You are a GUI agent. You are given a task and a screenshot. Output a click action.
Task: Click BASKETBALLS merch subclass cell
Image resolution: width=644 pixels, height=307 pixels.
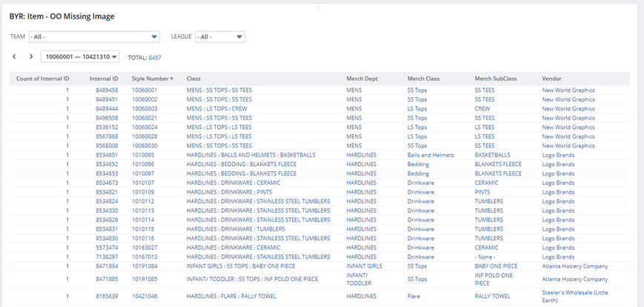[492, 155]
